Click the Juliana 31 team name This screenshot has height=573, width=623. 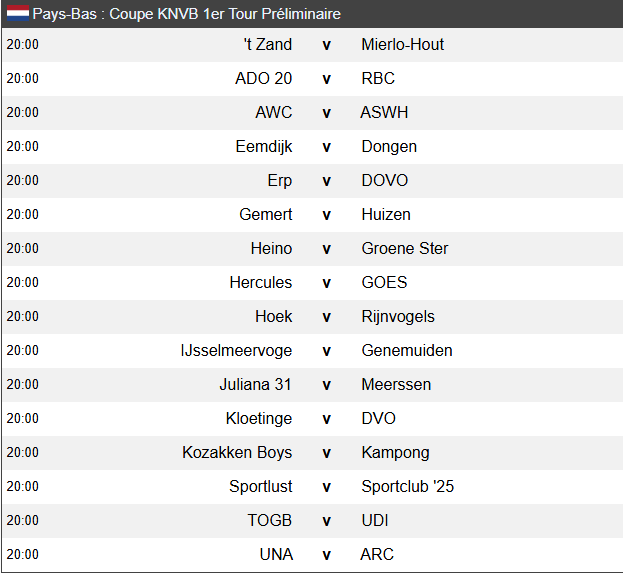point(255,384)
